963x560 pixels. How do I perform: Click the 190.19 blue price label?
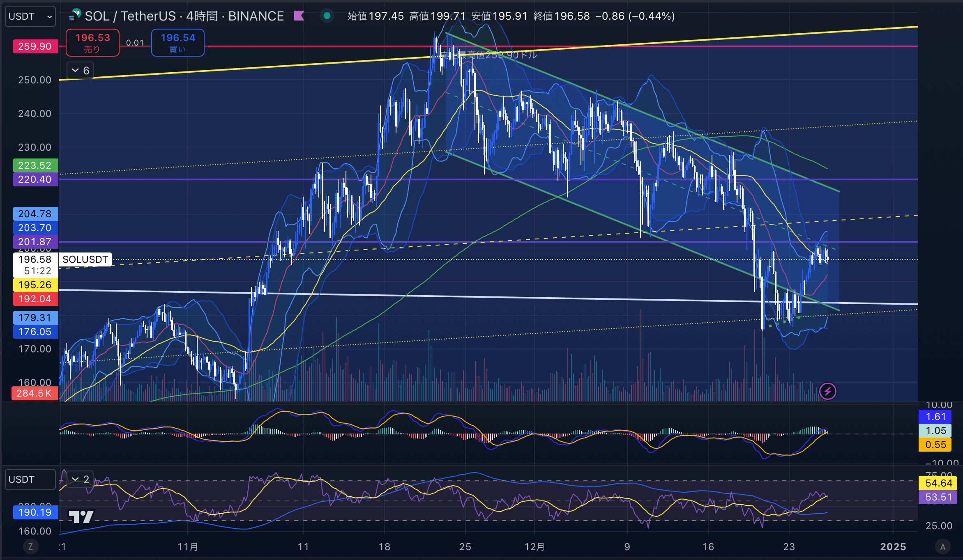[x=35, y=512]
